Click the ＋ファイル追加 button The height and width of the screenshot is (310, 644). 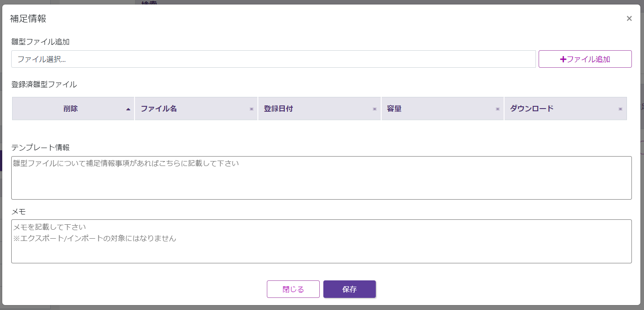(x=585, y=59)
